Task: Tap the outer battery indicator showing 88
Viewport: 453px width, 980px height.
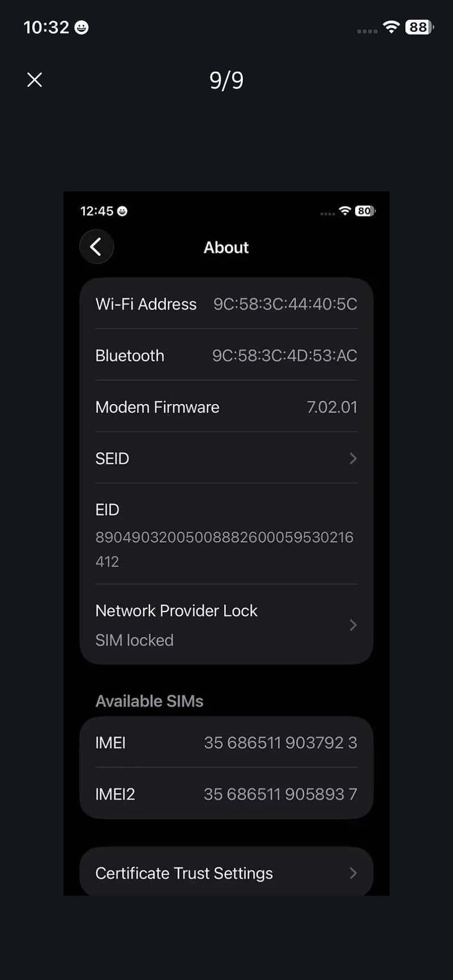Action: [420, 27]
